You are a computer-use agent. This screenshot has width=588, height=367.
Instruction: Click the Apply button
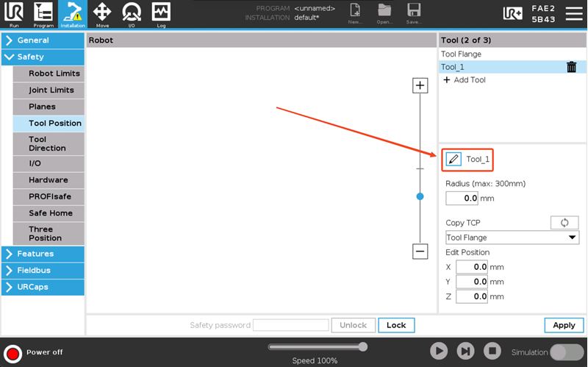click(564, 325)
